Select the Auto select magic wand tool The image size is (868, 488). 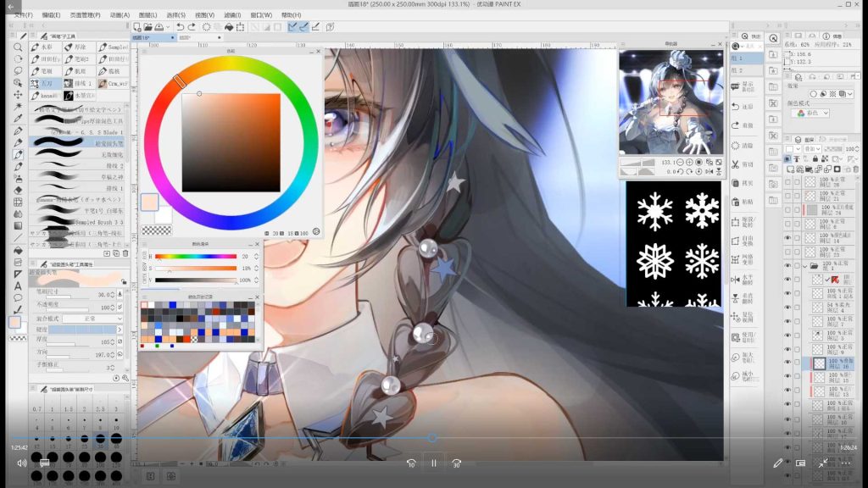(x=18, y=106)
